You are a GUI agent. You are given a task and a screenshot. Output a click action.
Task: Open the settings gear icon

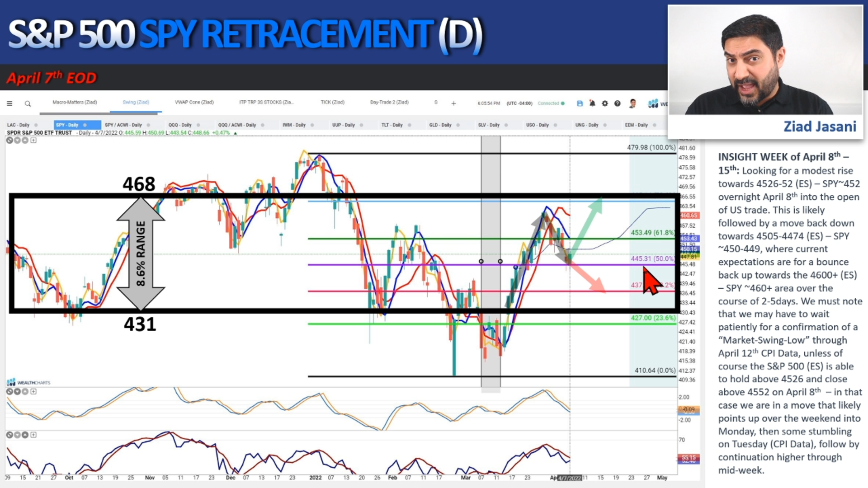[x=605, y=103]
